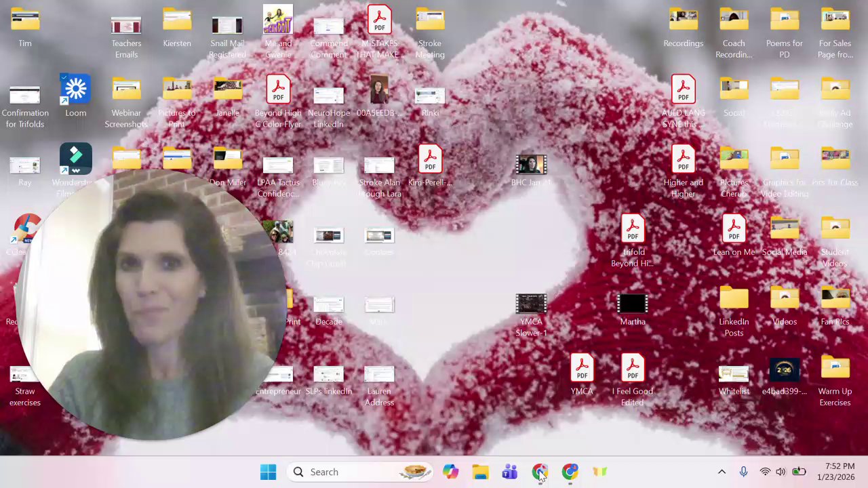Open Copilot from the taskbar
Image resolution: width=868 pixels, height=488 pixels.
[450, 472]
